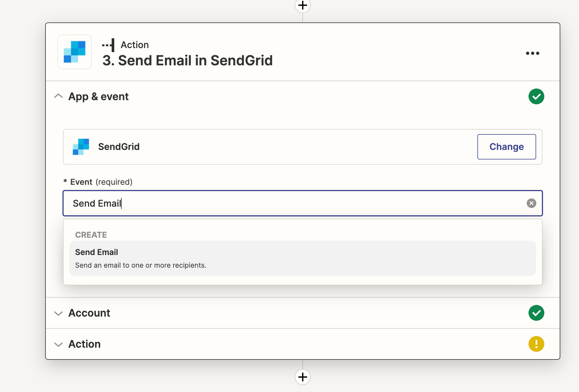Screen dimensions: 579x392
Task: Add a step using bottom plus button
Action: tap(302, 377)
